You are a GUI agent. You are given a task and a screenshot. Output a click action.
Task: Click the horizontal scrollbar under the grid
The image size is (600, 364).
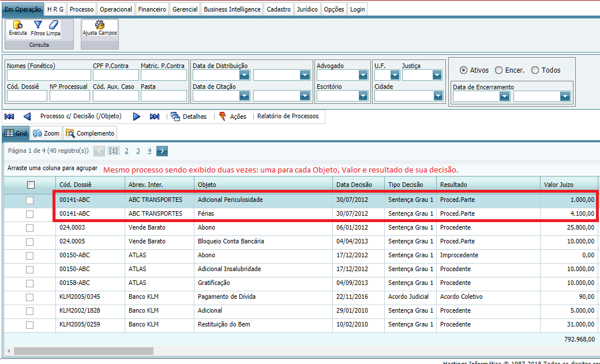point(84,351)
